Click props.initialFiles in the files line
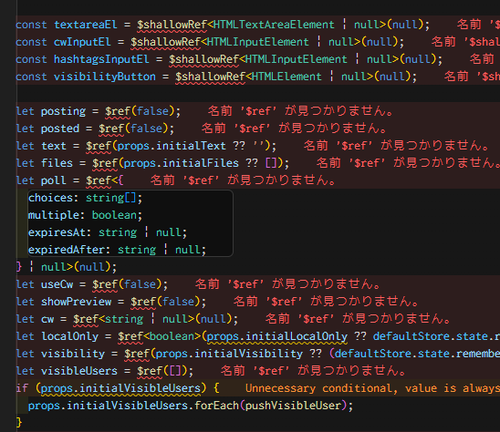Viewport: 500px width, 432px height. click(181, 163)
